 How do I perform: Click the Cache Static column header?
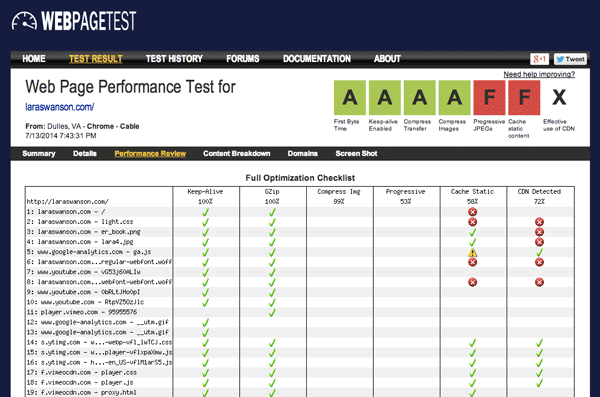[x=472, y=192]
